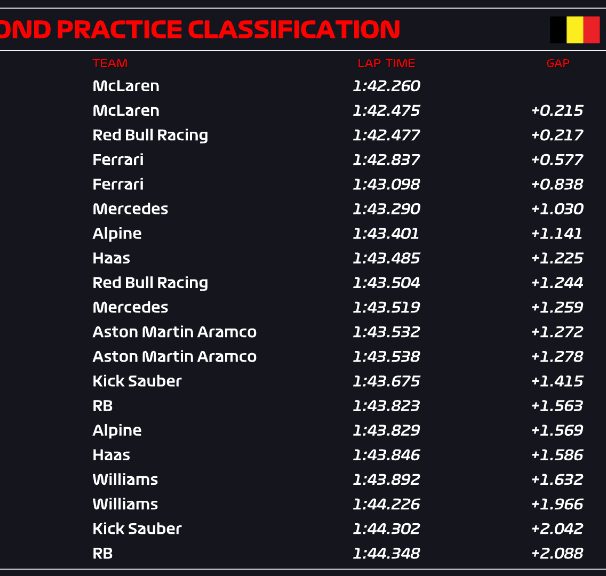Click the LAP TIME column header
Image resolution: width=606 pixels, height=576 pixels.
386,63
